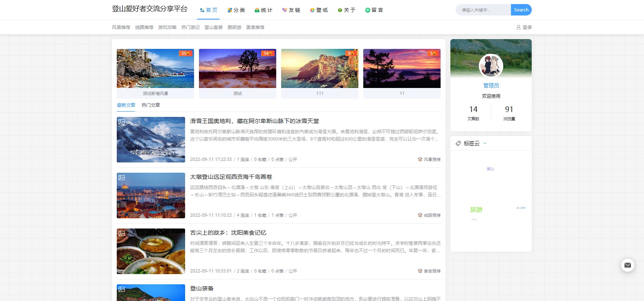The width and height of the screenshot is (644, 301).
Task: Open the featured card labeled 111
Action: click(x=320, y=73)
